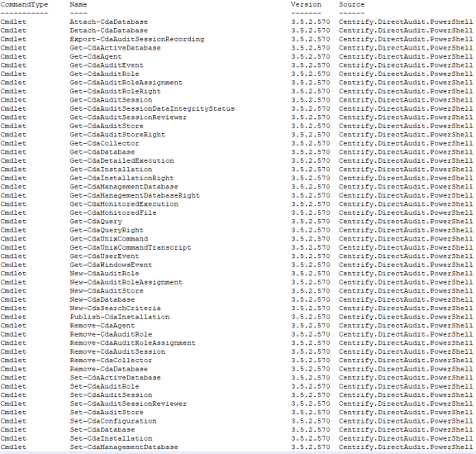Click Get-CdaAuditStoreRight entry
Screen dimensions: 476x454
117,135
